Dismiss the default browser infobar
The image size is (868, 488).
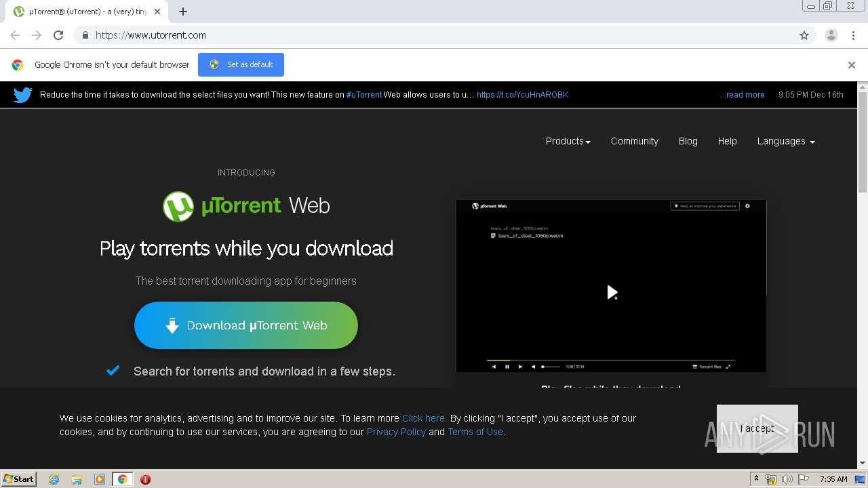click(x=852, y=65)
